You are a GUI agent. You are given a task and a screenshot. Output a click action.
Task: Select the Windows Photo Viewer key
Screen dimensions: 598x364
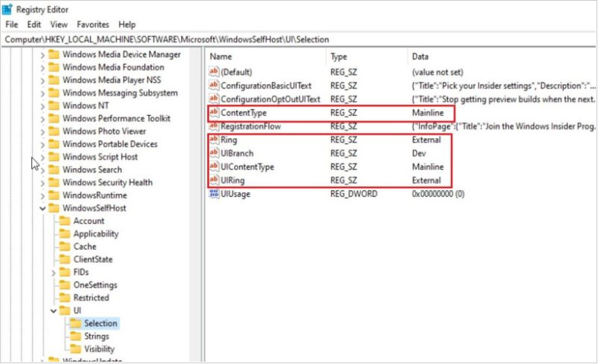[x=104, y=131]
